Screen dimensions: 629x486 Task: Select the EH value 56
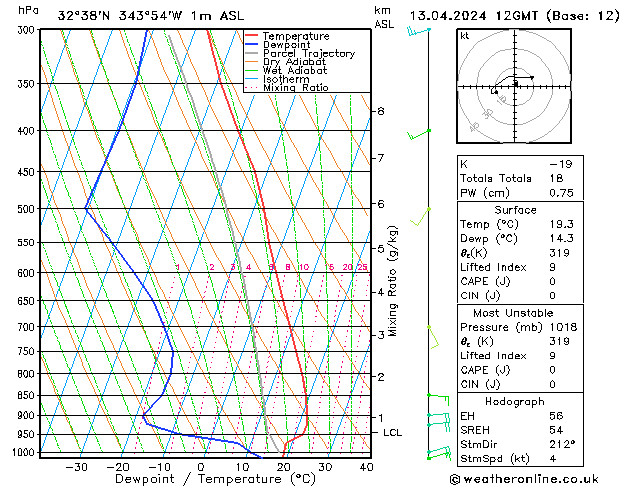pyautogui.click(x=556, y=416)
